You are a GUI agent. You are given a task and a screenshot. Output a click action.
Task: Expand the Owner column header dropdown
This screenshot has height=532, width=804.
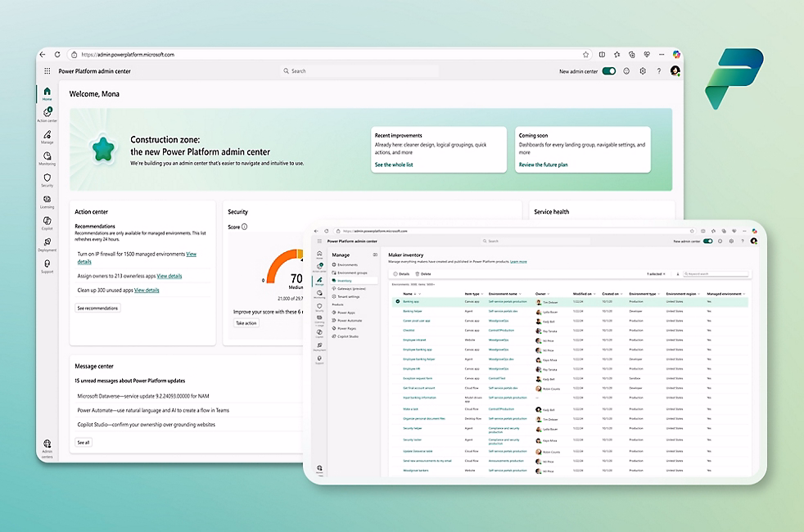[x=549, y=294]
